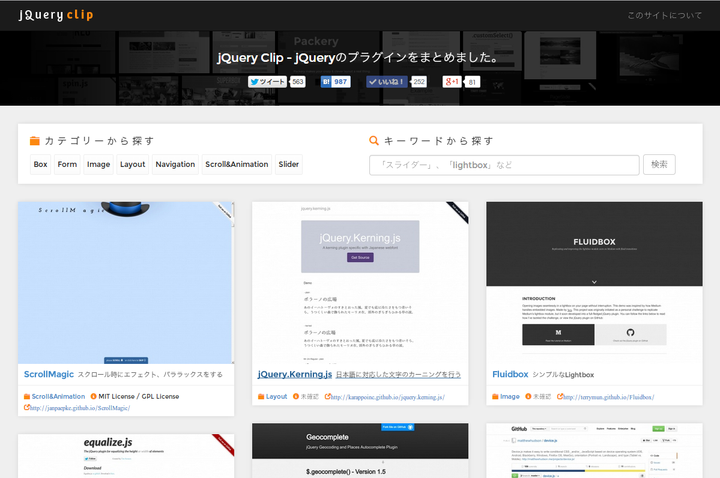Click the Facebook いいね! button
The width and height of the screenshot is (720, 478).
click(x=386, y=82)
